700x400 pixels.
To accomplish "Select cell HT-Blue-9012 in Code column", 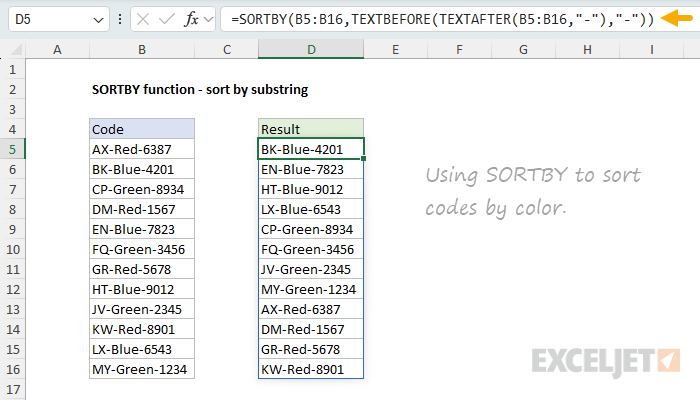I will point(142,289).
